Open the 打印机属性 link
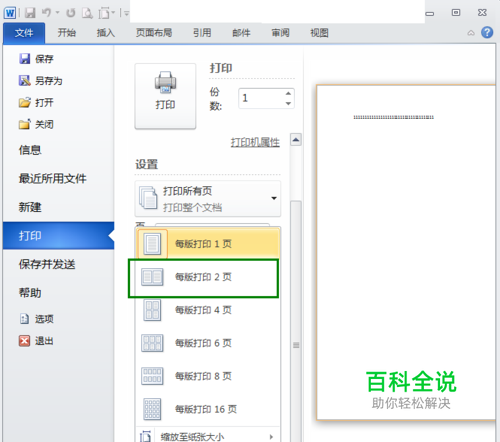500x442 pixels. click(255, 143)
